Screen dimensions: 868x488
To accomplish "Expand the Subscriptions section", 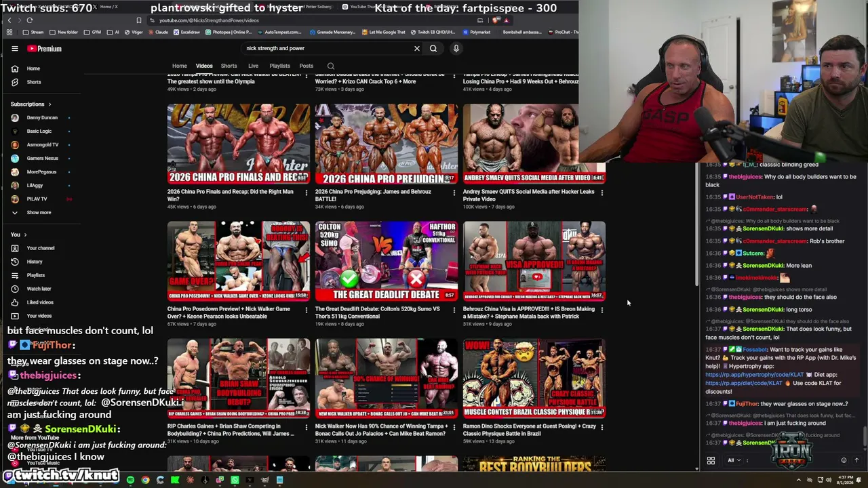I will coord(31,104).
